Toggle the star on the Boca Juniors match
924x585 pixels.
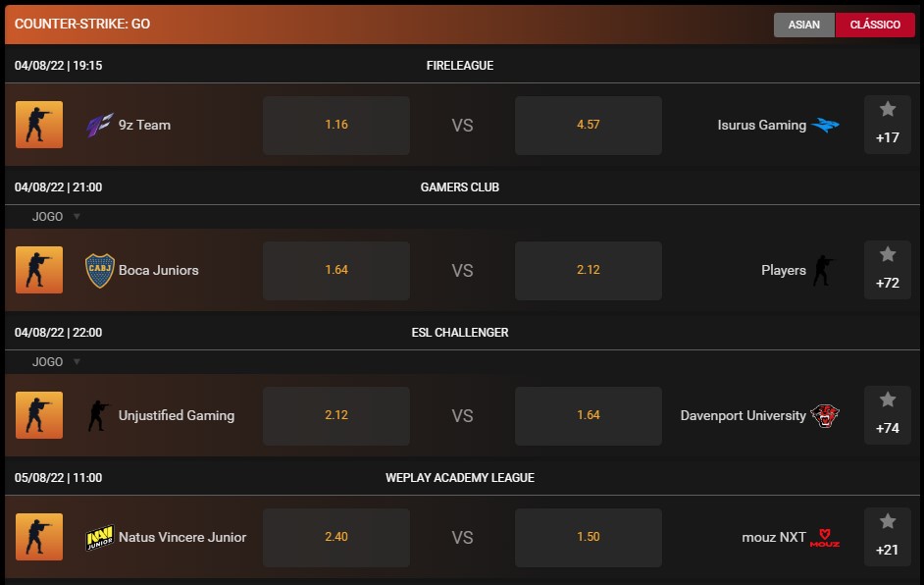pos(887,256)
